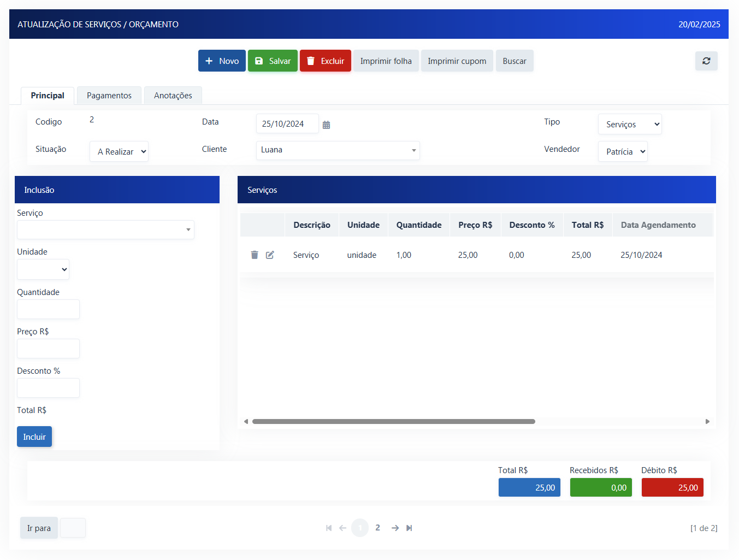Open the Tipo dropdown showing Serviços

click(x=630, y=124)
